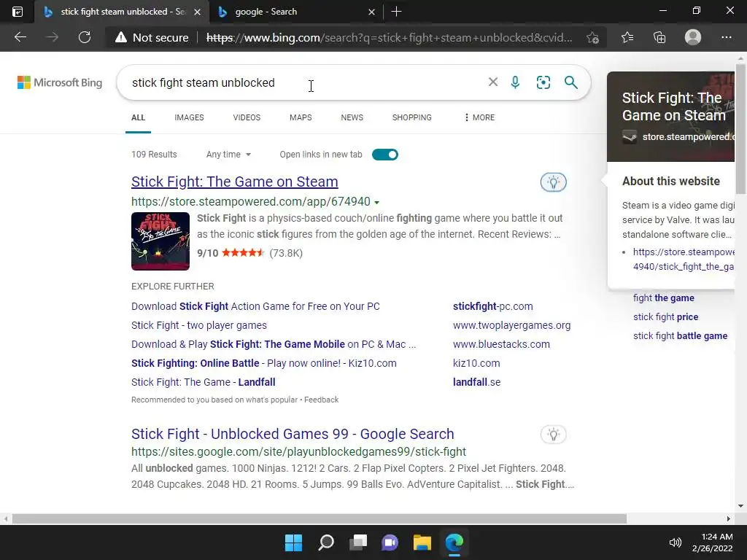This screenshot has width=747, height=560.
Task: Toggle Open links in new tab switch
Action: point(385,155)
